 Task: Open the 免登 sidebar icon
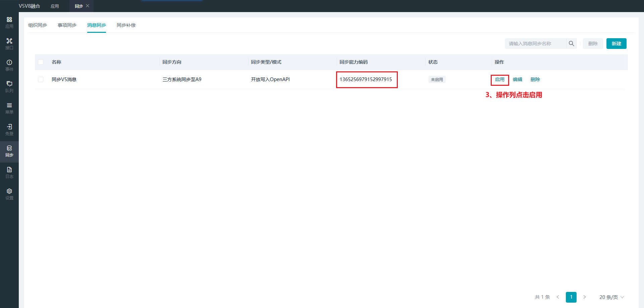pos(9,130)
